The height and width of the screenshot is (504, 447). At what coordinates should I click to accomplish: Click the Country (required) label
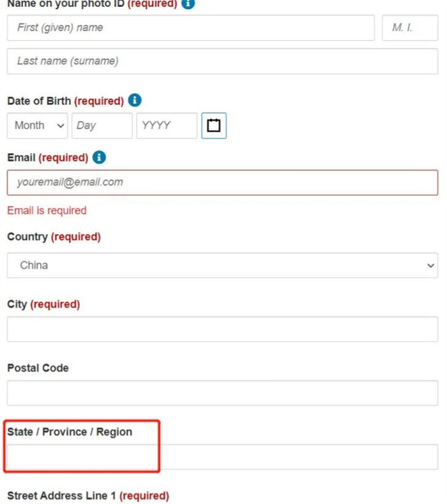54,237
